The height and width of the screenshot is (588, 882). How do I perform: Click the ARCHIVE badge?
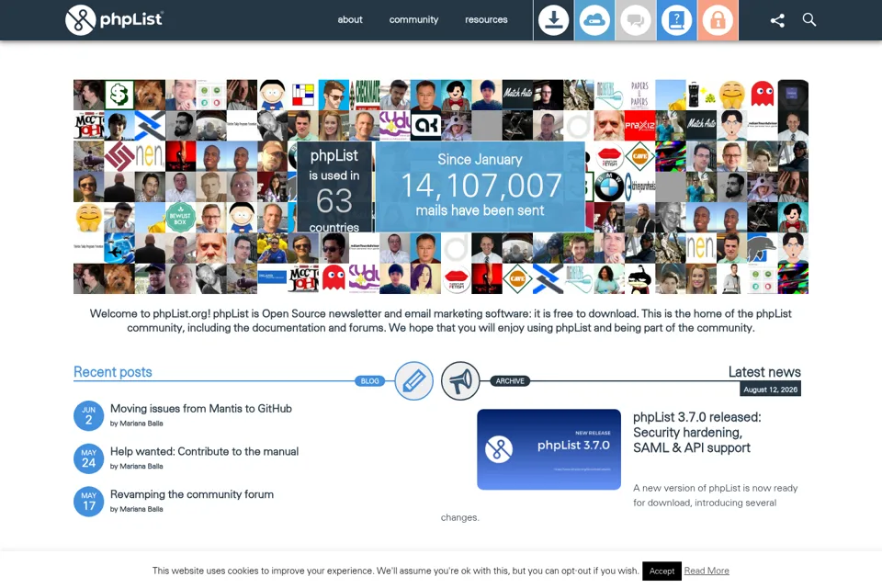point(510,381)
